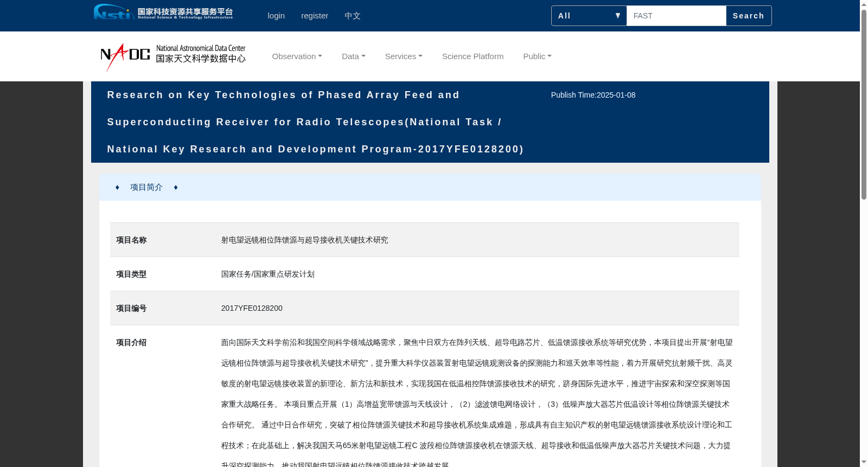Click the page's vertical scrollbar thumb

(864, 104)
